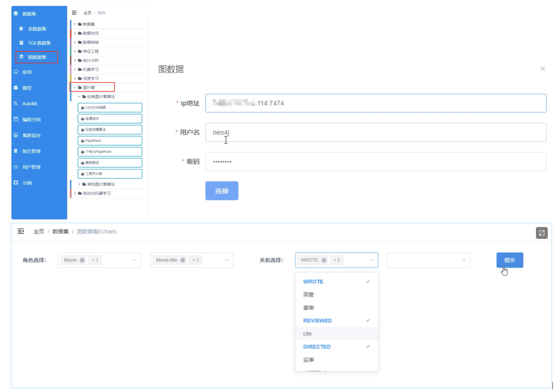Collapse the 经典图计算算法 folder
Viewport: 560px width, 392px height.
79,97
